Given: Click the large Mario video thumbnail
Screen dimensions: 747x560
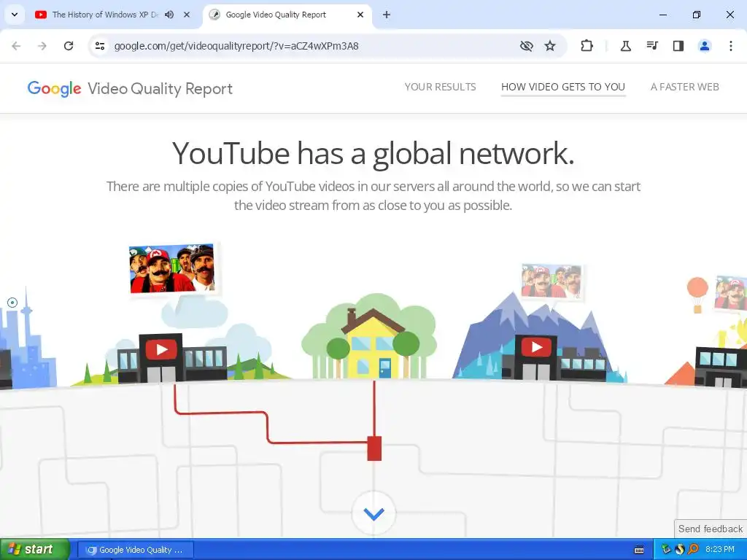Looking at the screenshot, I should [x=172, y=268].
